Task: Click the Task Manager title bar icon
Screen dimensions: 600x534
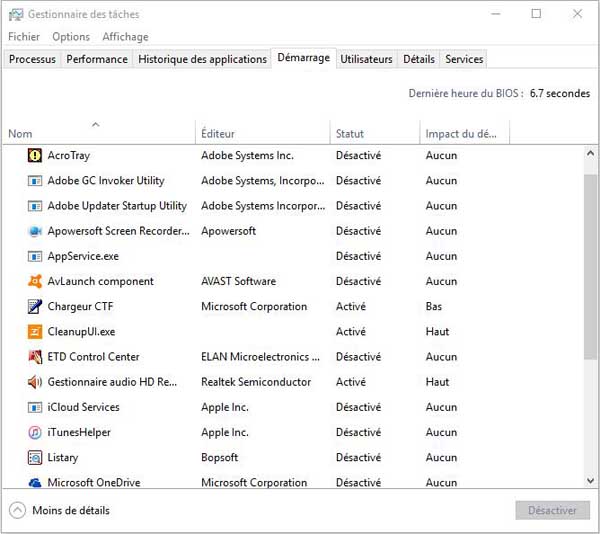Action: click(16, 15)
